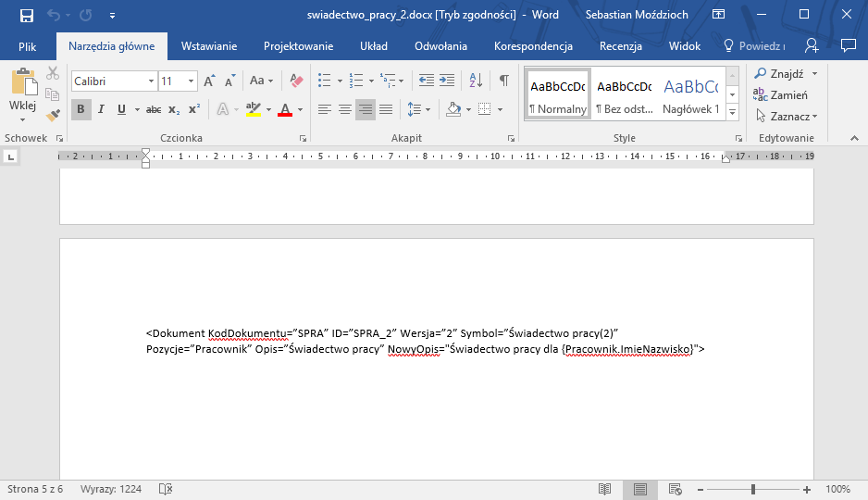Click the Clear All Formatting eraser icon
Screen dimensions: 868x500
[296, 81]
